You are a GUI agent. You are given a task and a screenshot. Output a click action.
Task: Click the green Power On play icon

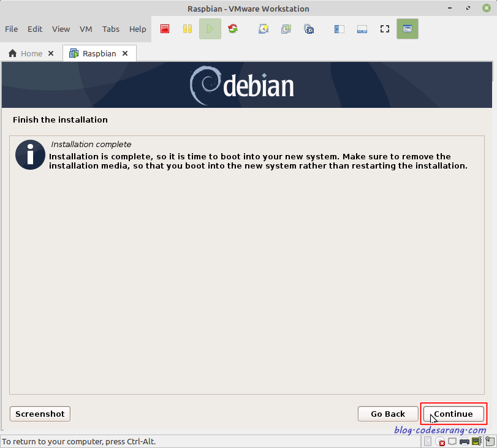[x=210, y=29]
